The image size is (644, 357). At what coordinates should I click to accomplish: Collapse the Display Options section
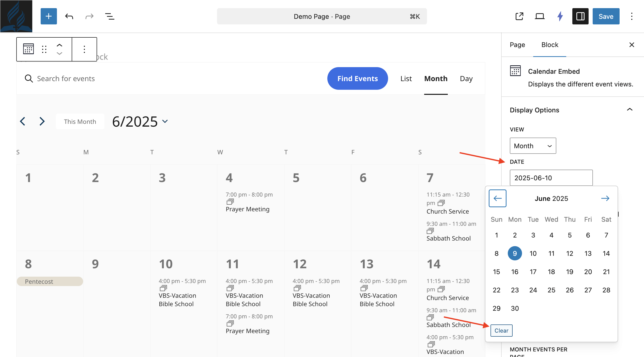pos(630,110)
